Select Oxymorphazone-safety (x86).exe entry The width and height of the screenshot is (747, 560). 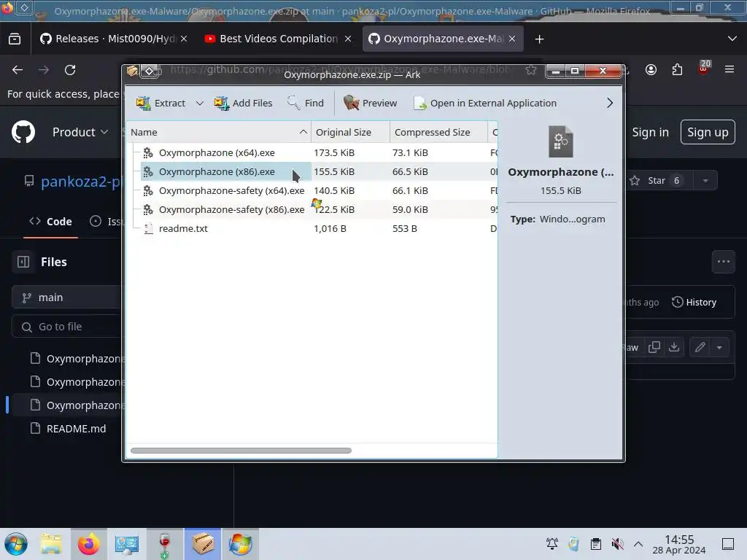[x=231, y=209]
